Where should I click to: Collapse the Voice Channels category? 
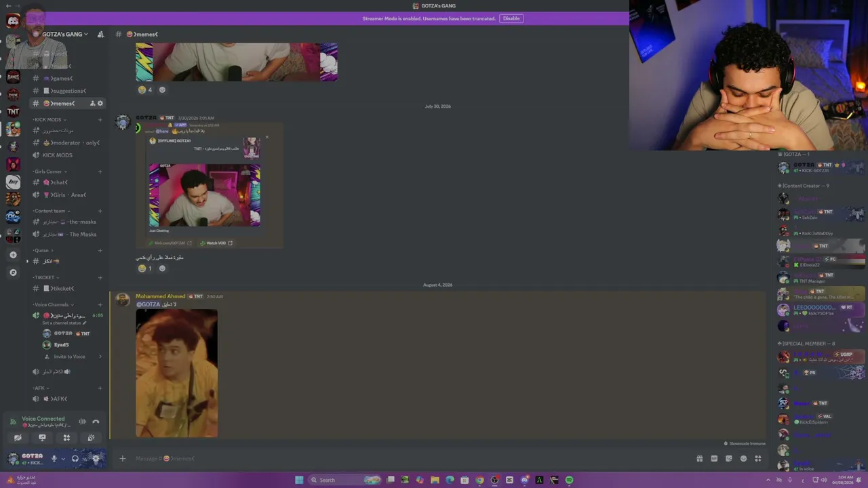click(52, 305)
